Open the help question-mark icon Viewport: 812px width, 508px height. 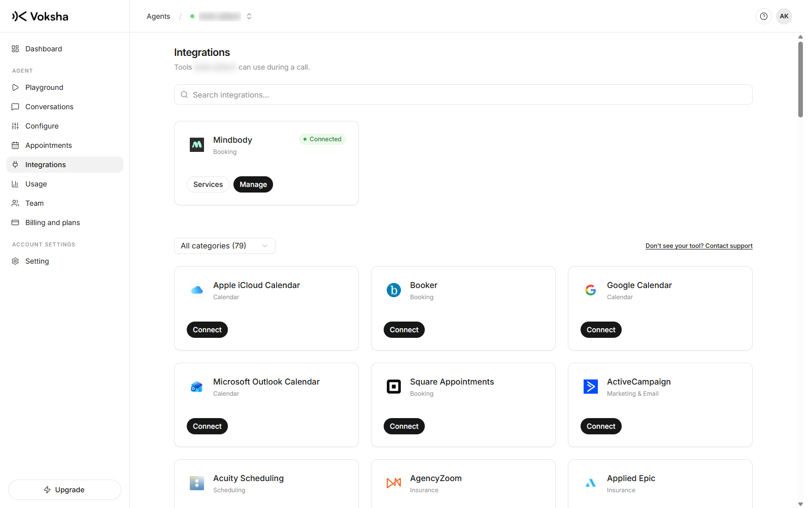pyautogui.click(x=764, y=16)
